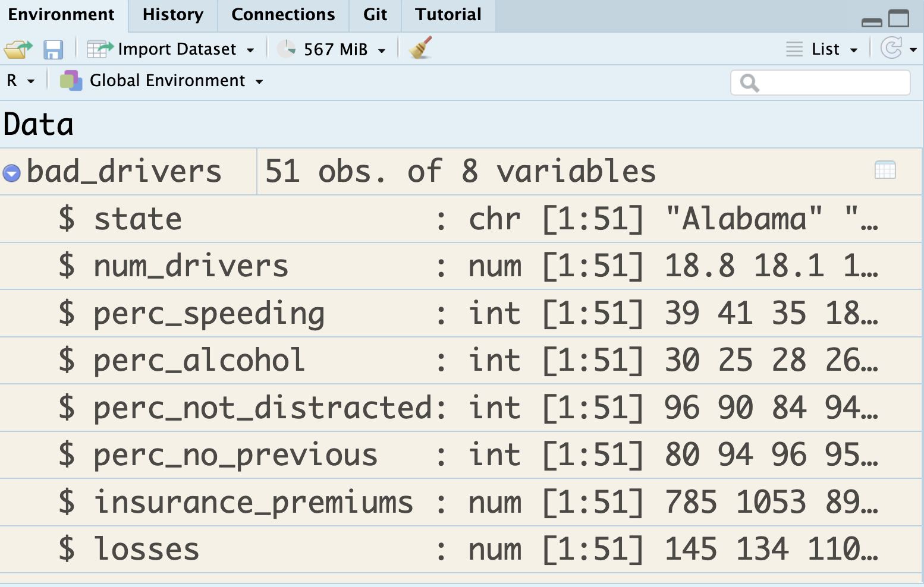Open the Import Dataset dropdown
Image resolution: width=924 pixels, height=587 pixels.
[171, 49]
